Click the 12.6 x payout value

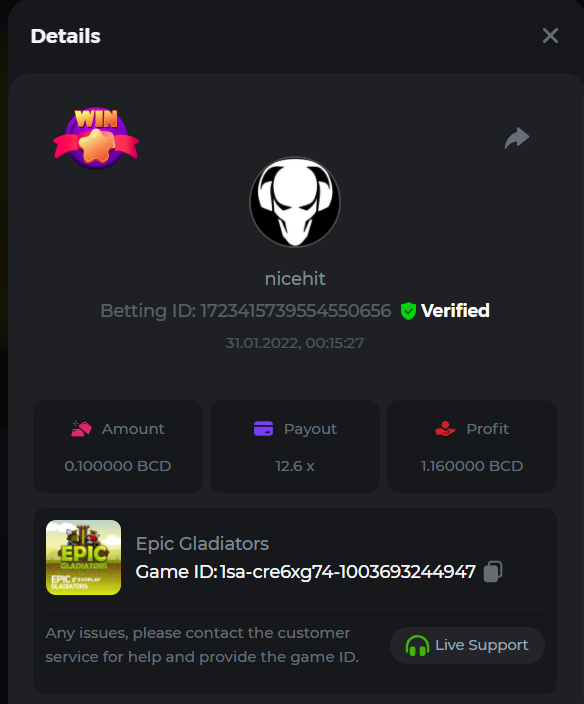point(295,466)
